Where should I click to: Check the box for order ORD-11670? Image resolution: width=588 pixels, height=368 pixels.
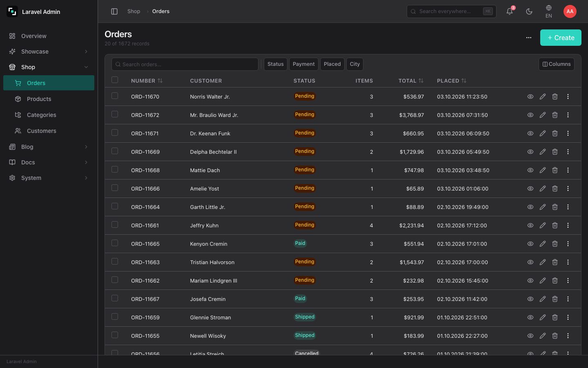coord(115,96)
